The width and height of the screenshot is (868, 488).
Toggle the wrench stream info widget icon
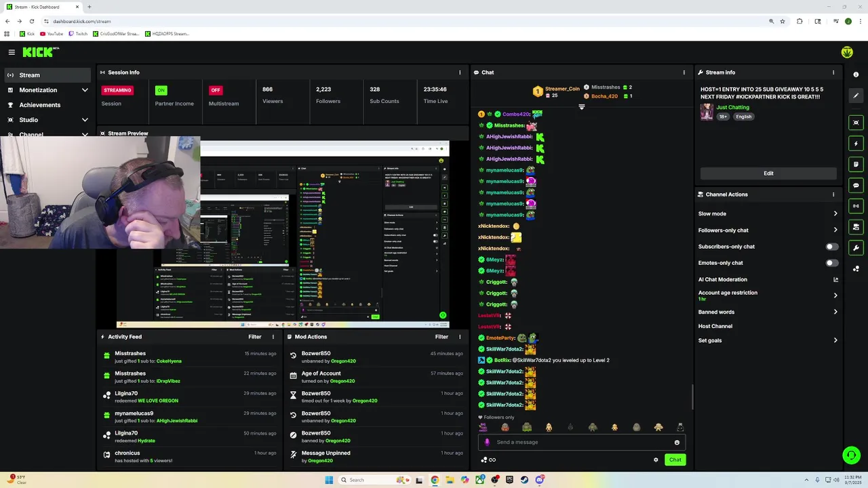856,248
